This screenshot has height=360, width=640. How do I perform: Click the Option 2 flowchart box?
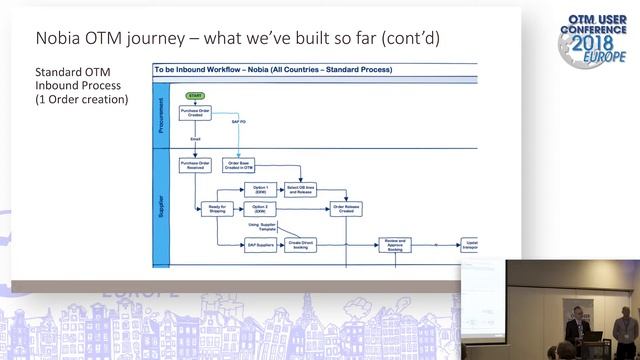click(x=260, y=209)
